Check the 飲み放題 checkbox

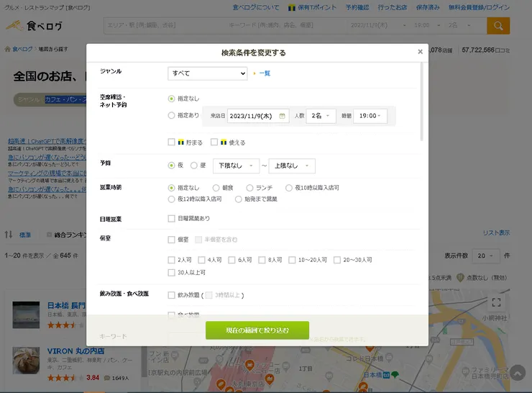(x=171, y=295)
